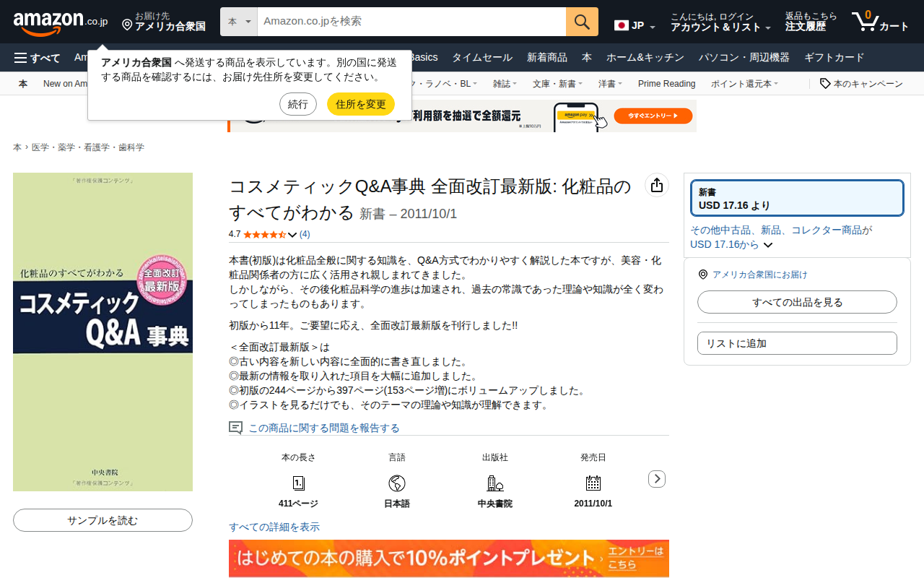Open the 文庫・新書 submenu dropdown
Screen dimensions: 924x578
coord(557,84)
